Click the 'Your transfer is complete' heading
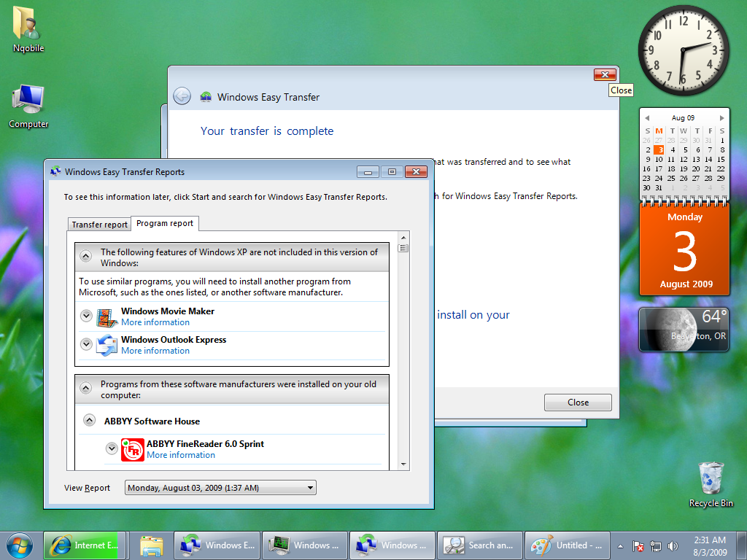Screen dimensions: 747x560 267,131
